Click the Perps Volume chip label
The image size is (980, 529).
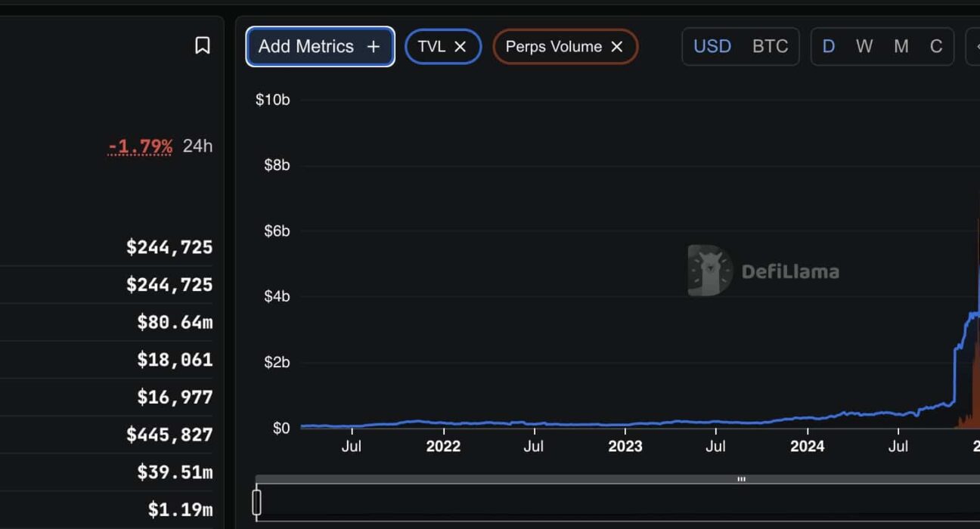click(554, 47)
